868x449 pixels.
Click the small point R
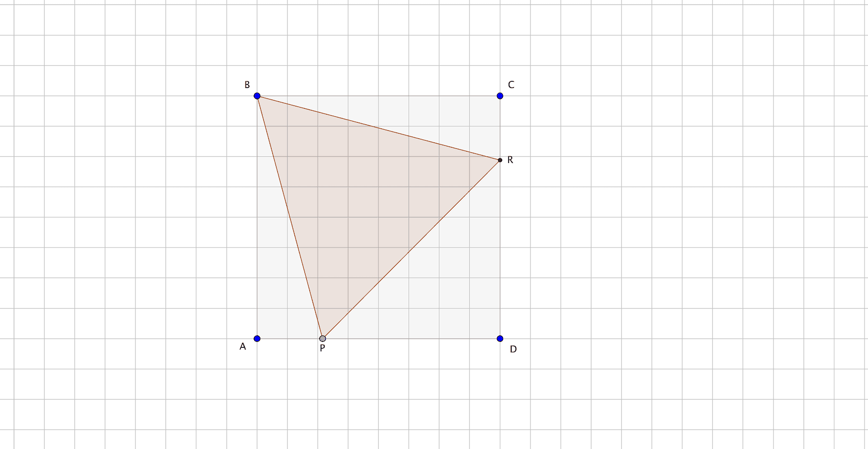click(500, 160)
